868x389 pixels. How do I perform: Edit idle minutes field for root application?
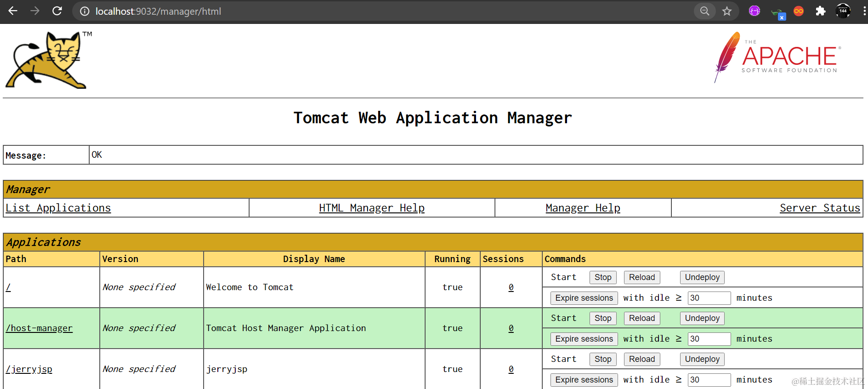(x=709, y=298)
